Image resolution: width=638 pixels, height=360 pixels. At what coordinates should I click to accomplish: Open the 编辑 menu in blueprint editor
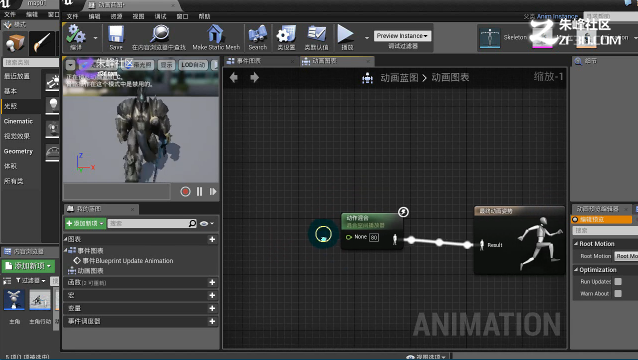coord(94,16)
